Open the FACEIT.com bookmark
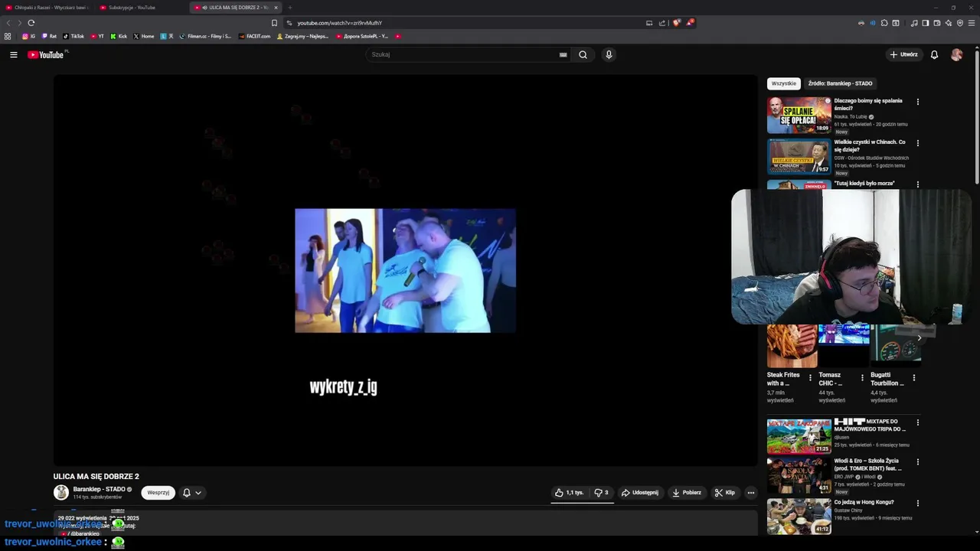Viewport: 980px width, 551px height. coord(254,36)
